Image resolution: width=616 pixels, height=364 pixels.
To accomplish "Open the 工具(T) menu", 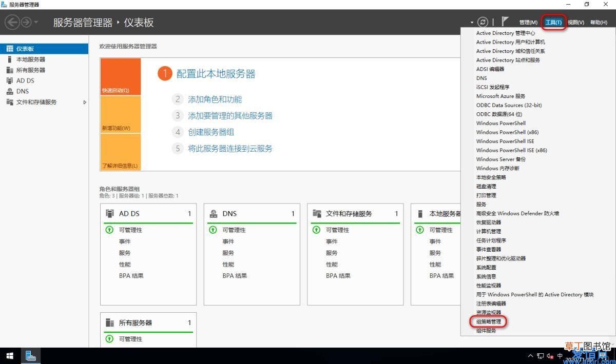I will point(553,23).
